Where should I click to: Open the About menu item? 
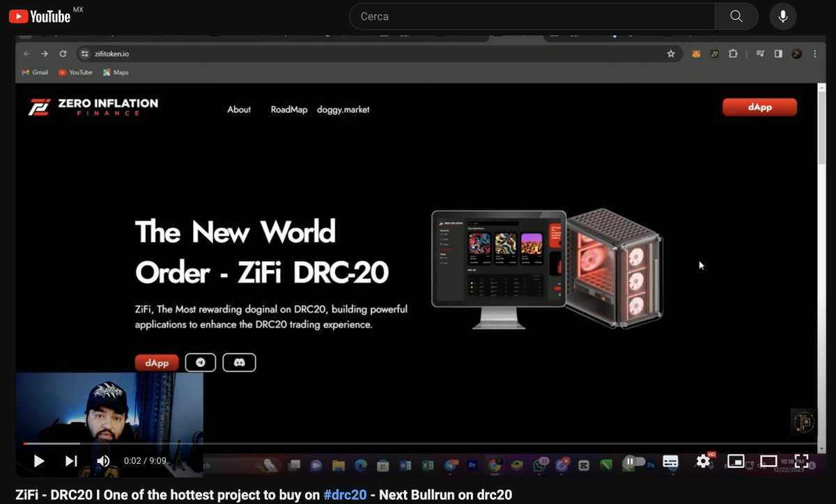(239, 109)
